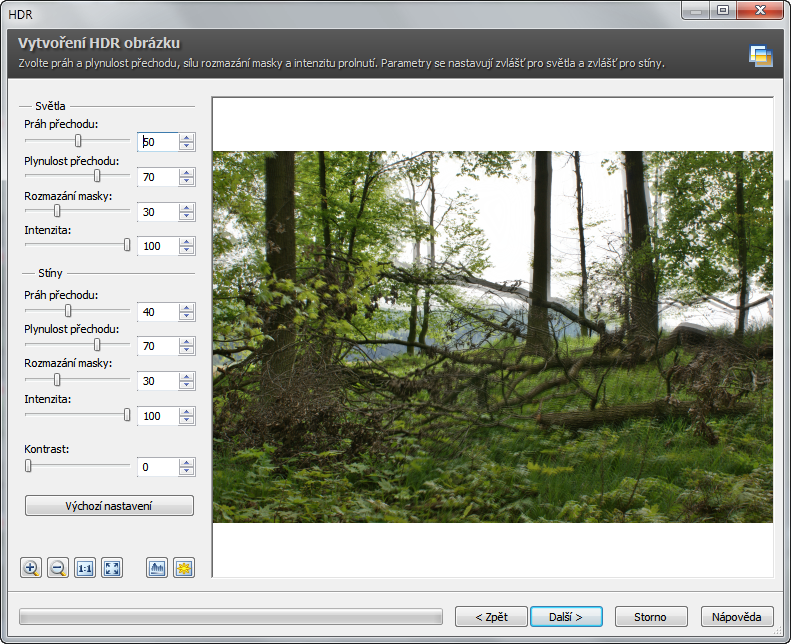Click the zoom out magnifier icon

58,568
